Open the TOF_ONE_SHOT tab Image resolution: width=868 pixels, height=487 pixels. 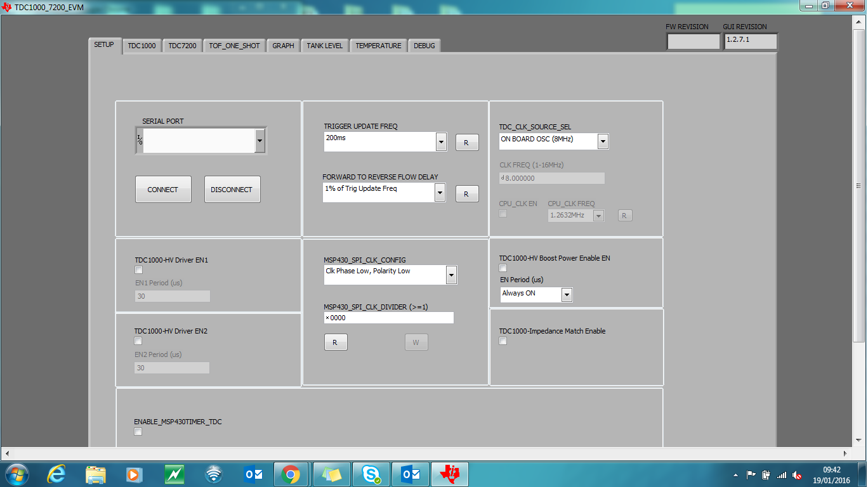pos(235,46)
